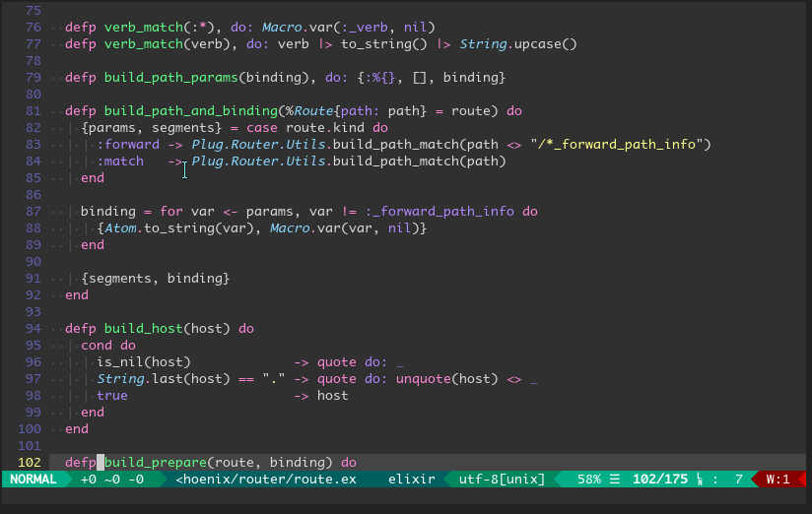Click 'build_prepare' on line 102
Image resolution: width=812 pixels, height=514 pixels.
(x=156, y=462)
